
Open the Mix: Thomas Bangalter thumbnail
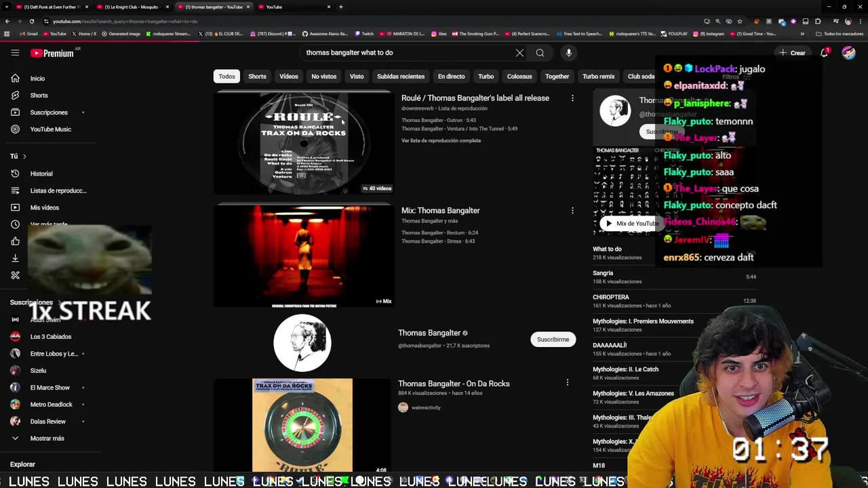[303, 256]
